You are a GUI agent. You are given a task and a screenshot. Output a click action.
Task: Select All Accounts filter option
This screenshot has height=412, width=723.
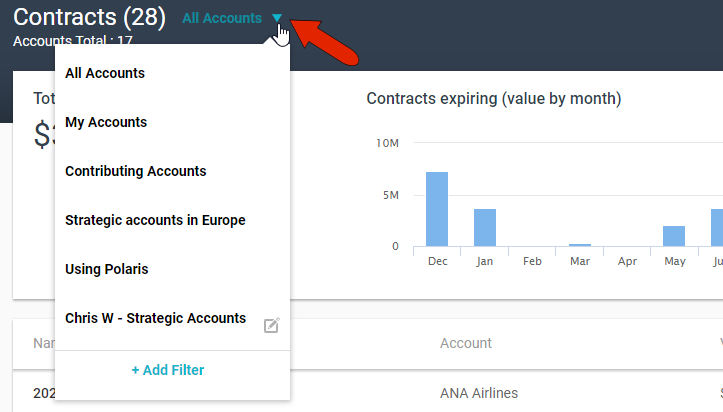coord(105,73)
